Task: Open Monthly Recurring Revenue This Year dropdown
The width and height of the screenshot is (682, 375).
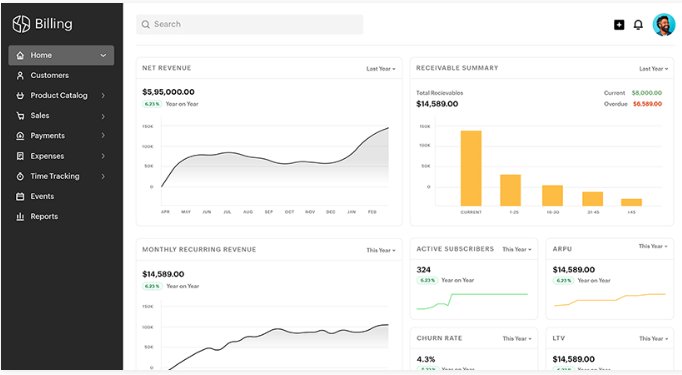Action: tap(381, 250)
